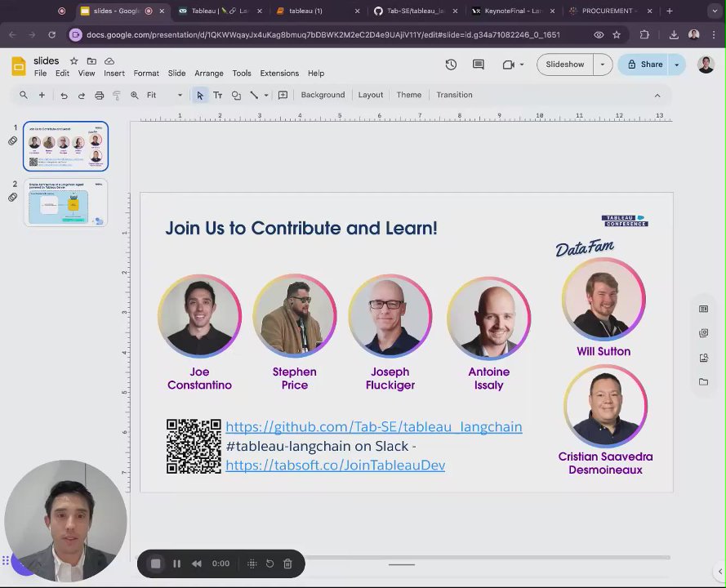The image size is (726, 588).
Task: Select the slide title text
Action: [301, 228]
